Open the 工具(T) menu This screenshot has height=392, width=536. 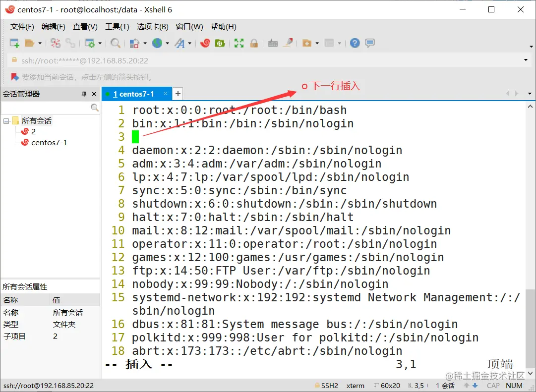[x=117, y=27]
